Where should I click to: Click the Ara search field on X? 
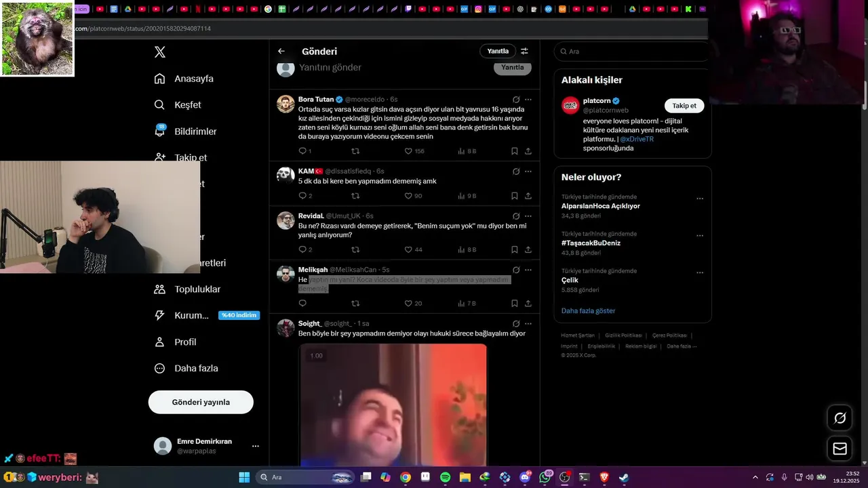[x=632, y=52]
